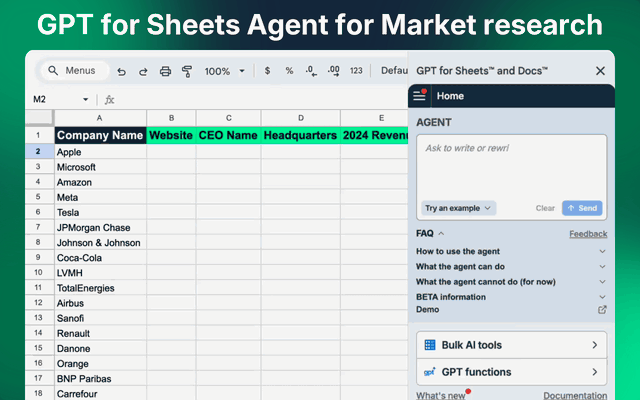Click the Airbus cell
This screenshot has width=640, height=400.
pyautogui.click(x=100, y=303)
